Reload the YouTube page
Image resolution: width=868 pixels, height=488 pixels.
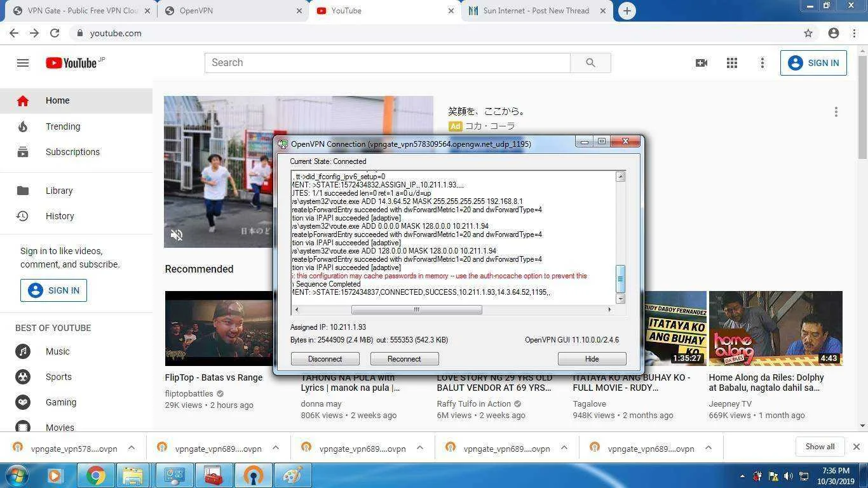55,33
